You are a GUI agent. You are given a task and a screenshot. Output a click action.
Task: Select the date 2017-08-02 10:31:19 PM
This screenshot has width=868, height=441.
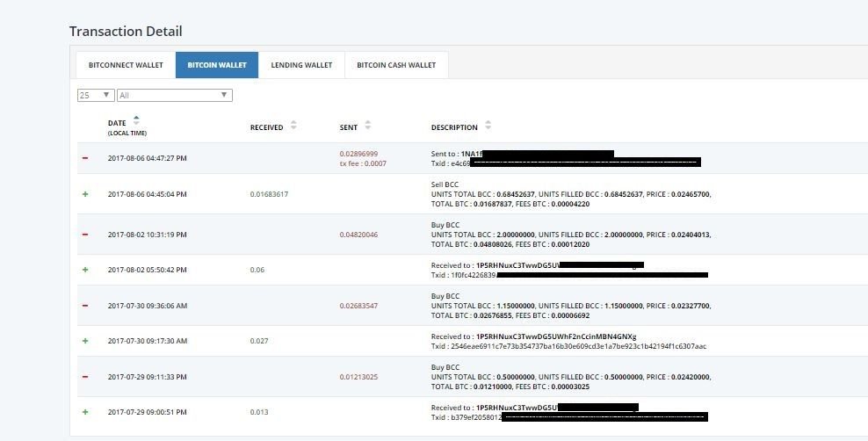(x=148, y=235)
